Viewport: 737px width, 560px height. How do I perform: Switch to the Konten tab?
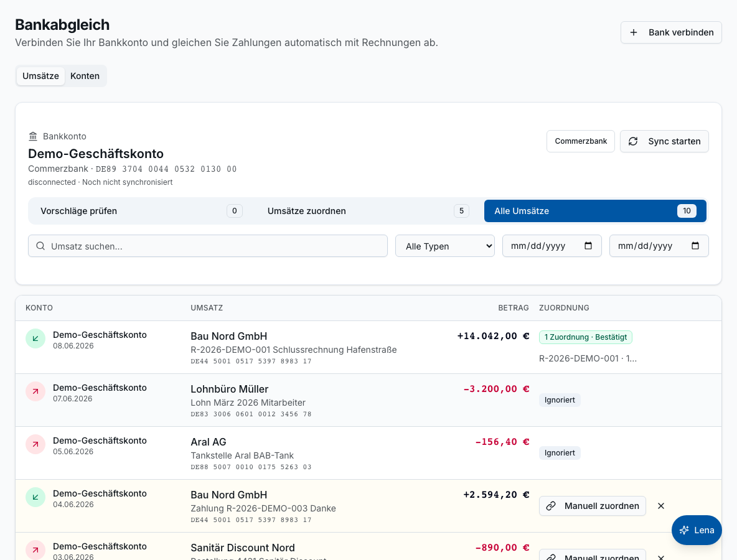click(x=85, y=76)
